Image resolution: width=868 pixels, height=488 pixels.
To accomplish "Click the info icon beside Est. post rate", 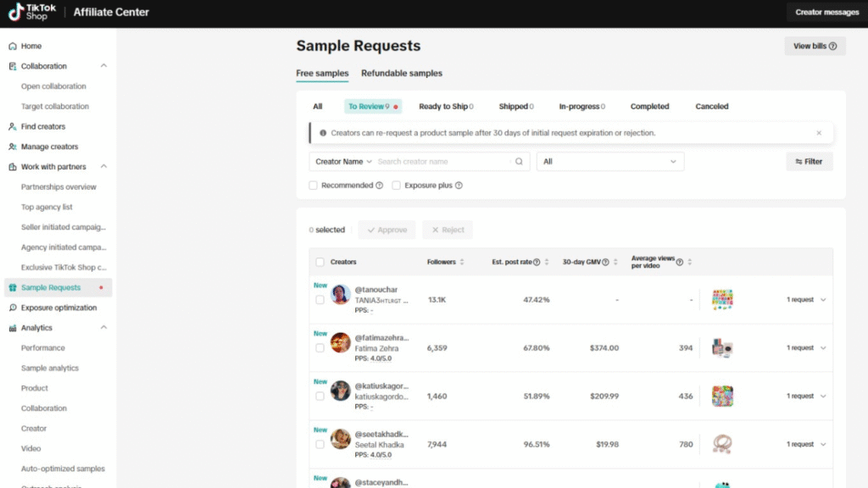I will (x=537, y=263).
